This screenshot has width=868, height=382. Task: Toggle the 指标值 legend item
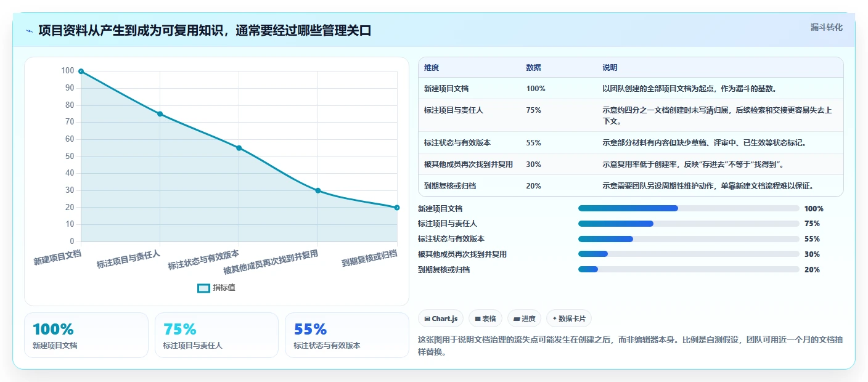tap(216, 288)
